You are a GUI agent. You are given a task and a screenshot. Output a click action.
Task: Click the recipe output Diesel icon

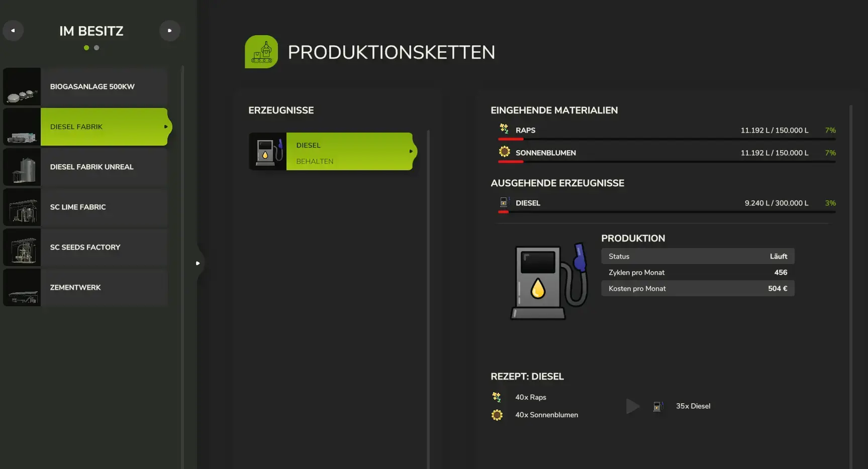coord(658,406)
